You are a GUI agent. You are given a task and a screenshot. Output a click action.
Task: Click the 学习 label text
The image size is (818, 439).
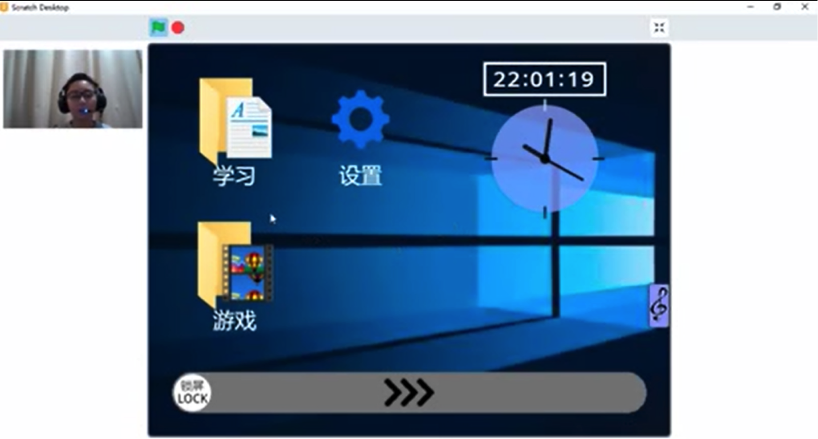(234, 176)
